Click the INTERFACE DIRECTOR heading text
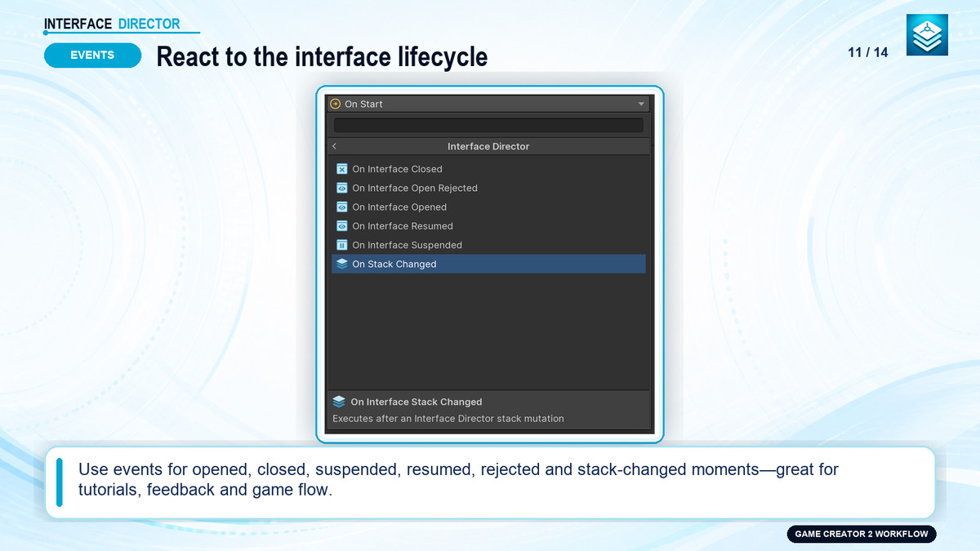This screenshot has width=980, height=551. 112,24
